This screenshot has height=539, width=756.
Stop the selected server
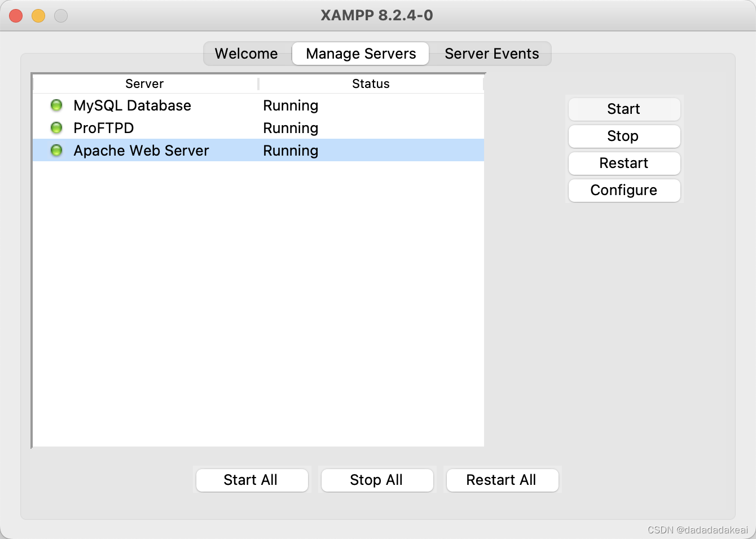[x=624, y=136]
